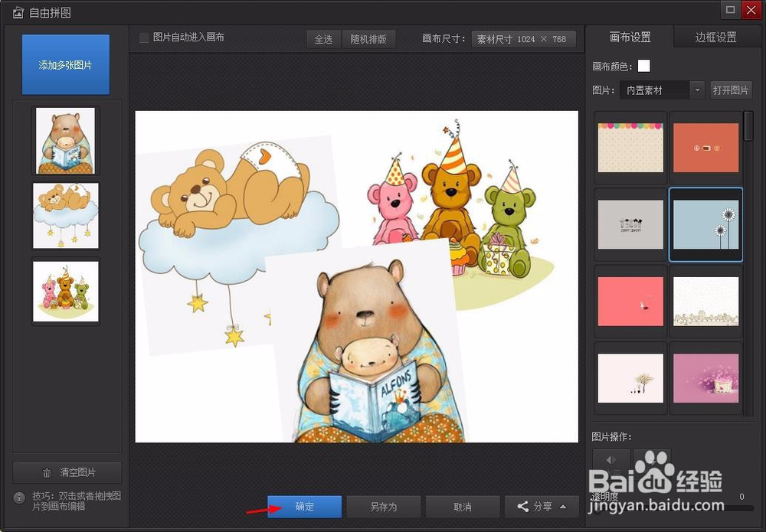
Task: Click the 自由拼图 window icon
Action: coord(18,12)
